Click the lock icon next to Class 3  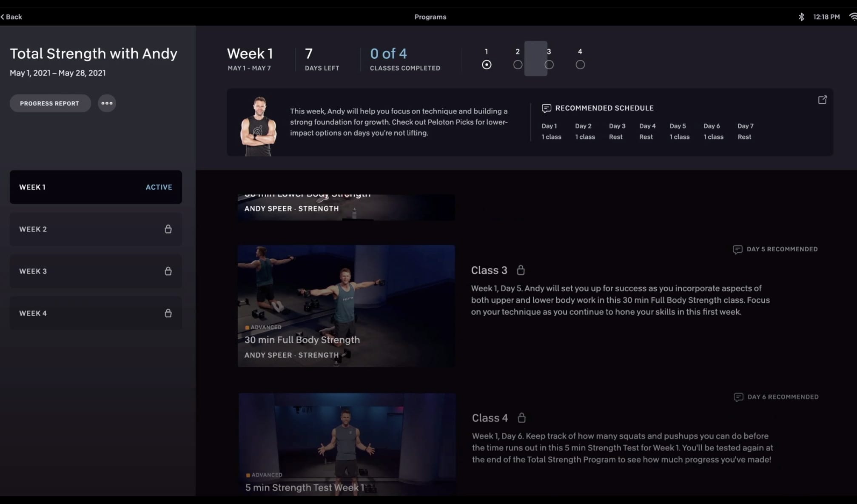coord(521,270)
